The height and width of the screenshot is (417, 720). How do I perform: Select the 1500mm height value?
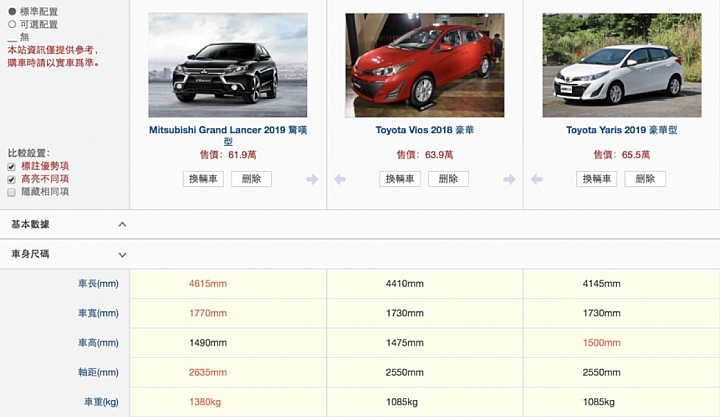(602, 343)
